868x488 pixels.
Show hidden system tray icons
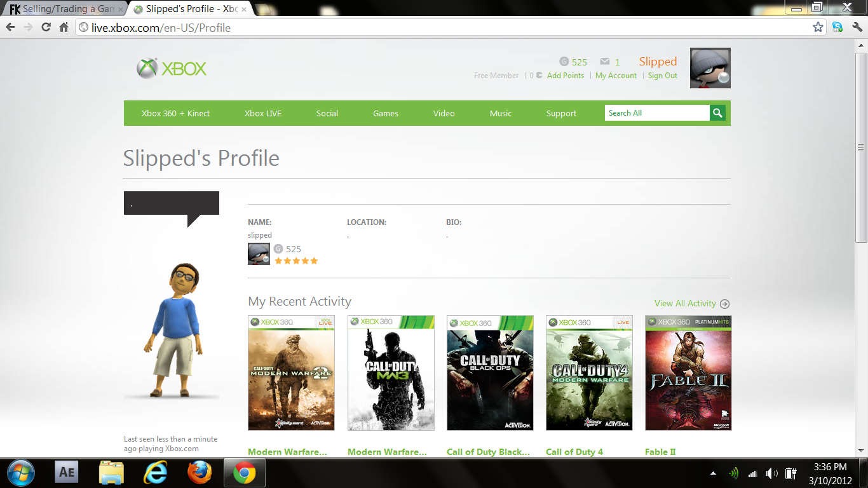coord(713,473)
